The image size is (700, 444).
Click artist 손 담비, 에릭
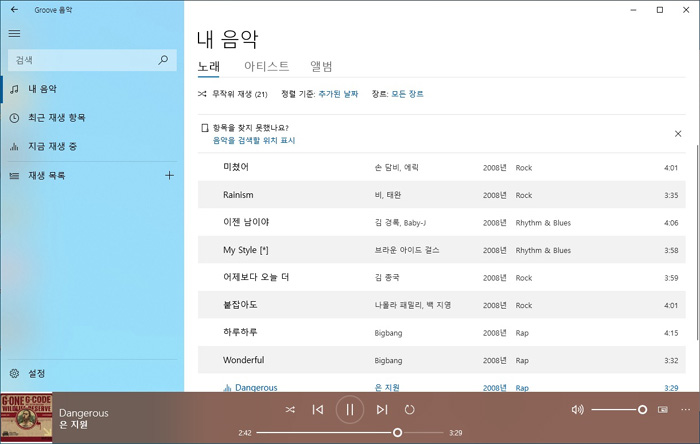(x=396, y=167)
